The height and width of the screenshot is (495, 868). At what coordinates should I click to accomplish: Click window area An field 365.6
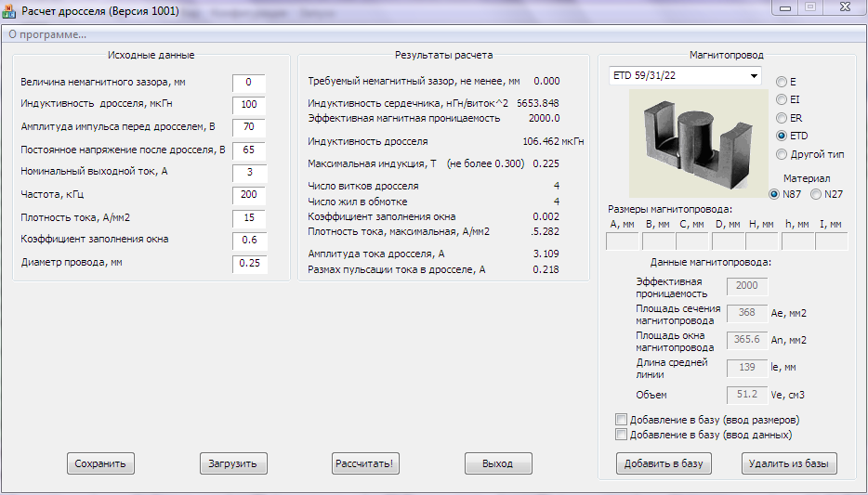point(747,340)
